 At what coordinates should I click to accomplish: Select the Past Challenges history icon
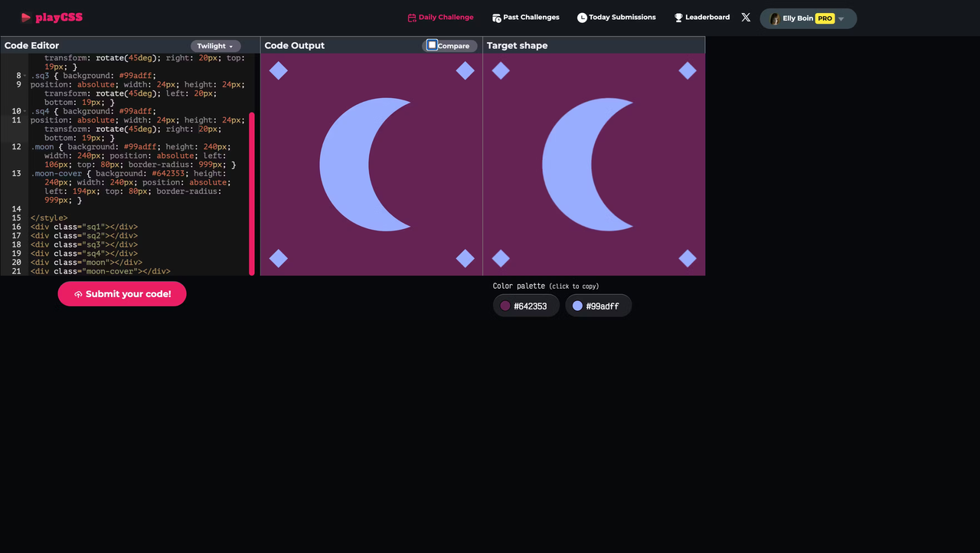(x=496, y=17)
